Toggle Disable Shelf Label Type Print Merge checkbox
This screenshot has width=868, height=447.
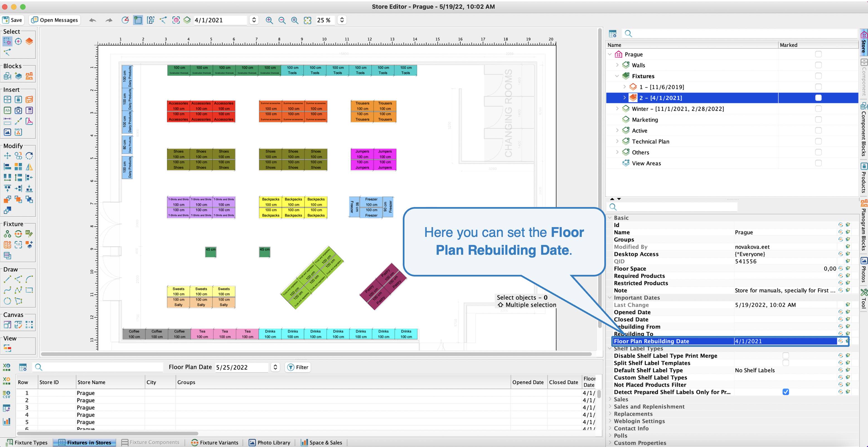pos(786,355)
